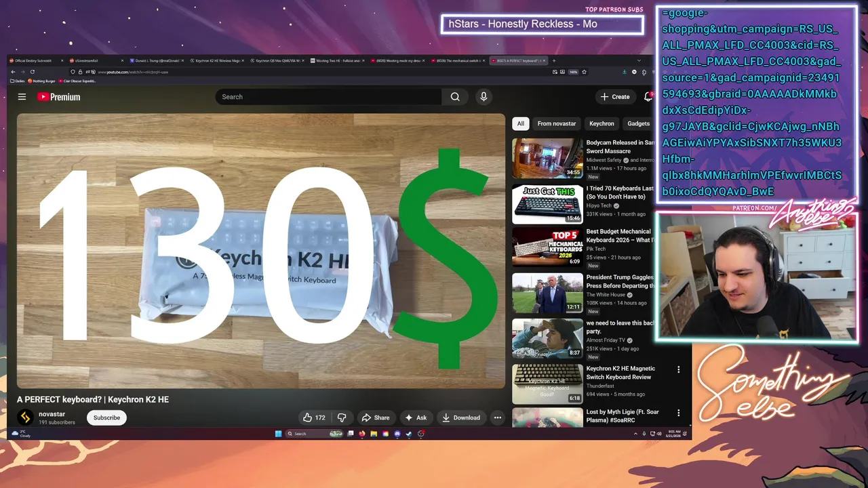Open Nothing Burger bookmark
Image resolution: width=868 pixels, height=488 pixels.
(x=42, y=81)
